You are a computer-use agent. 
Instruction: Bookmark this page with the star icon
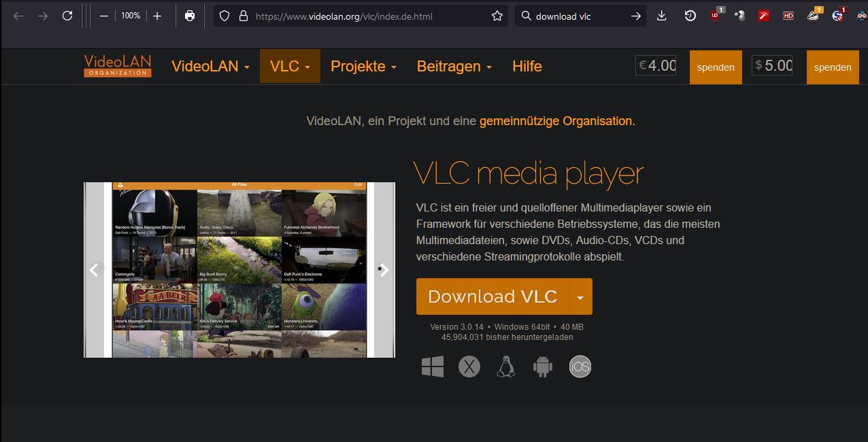pyautogui.click(x=497, y=16)
